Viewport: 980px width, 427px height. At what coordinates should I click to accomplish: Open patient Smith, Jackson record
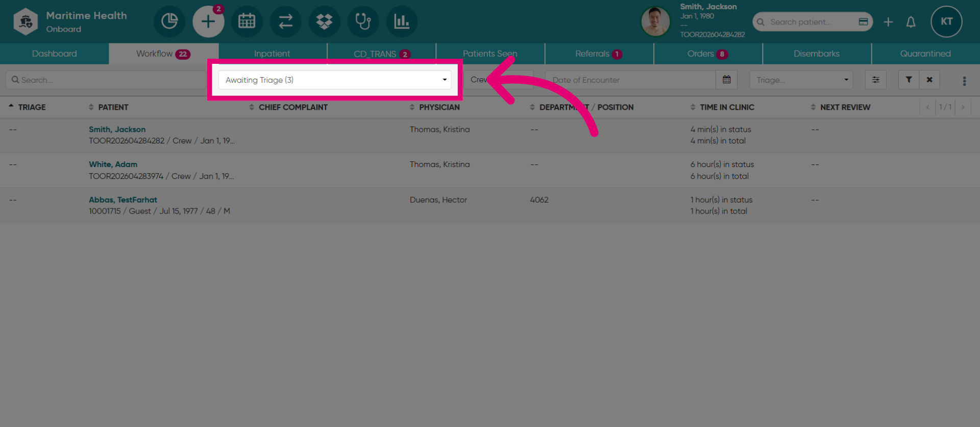117,130
